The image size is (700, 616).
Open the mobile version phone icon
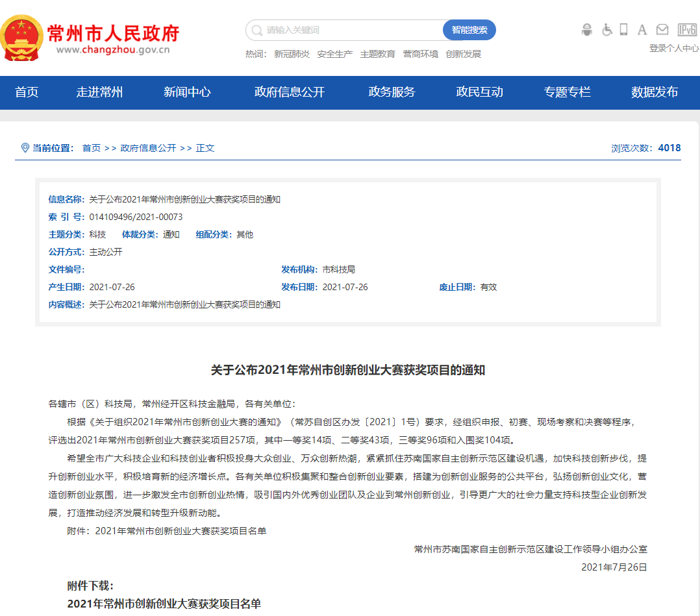(x=623, y=29)
